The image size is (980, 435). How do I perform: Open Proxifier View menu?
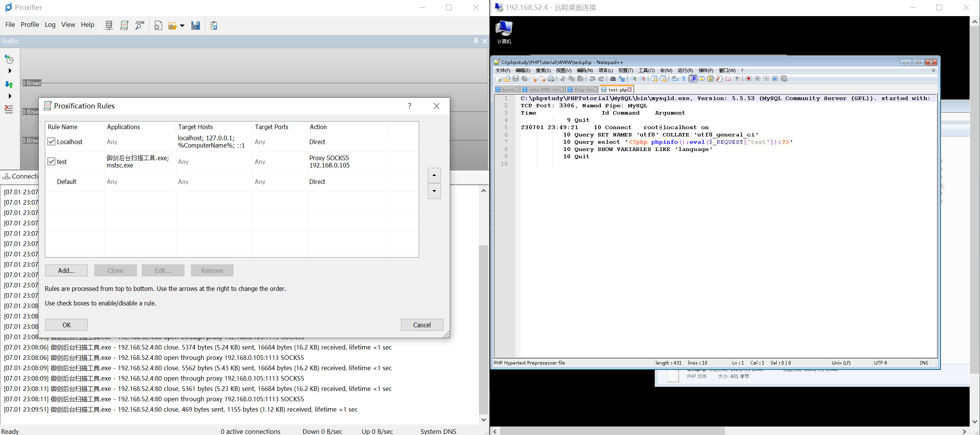tap(68, 25)
